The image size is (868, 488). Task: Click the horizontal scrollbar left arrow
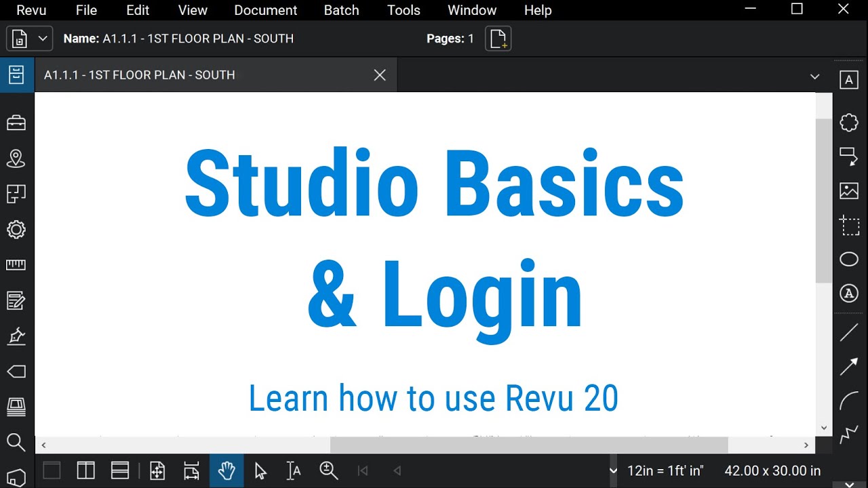click(43, 445)
